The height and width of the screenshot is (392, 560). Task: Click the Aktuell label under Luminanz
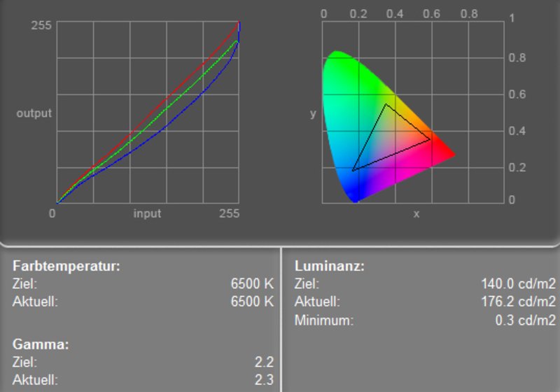click(x=317, y=302)
